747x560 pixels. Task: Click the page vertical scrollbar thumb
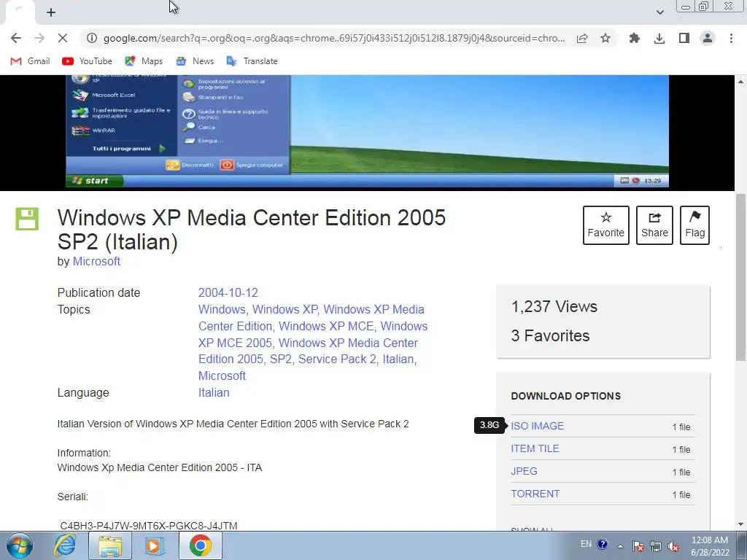[741, 277]
